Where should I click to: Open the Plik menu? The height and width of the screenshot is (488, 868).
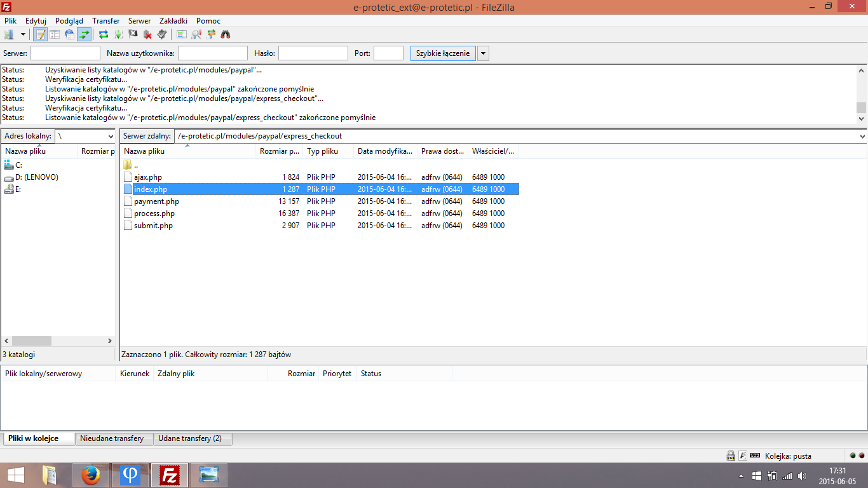tap(10, 21)
